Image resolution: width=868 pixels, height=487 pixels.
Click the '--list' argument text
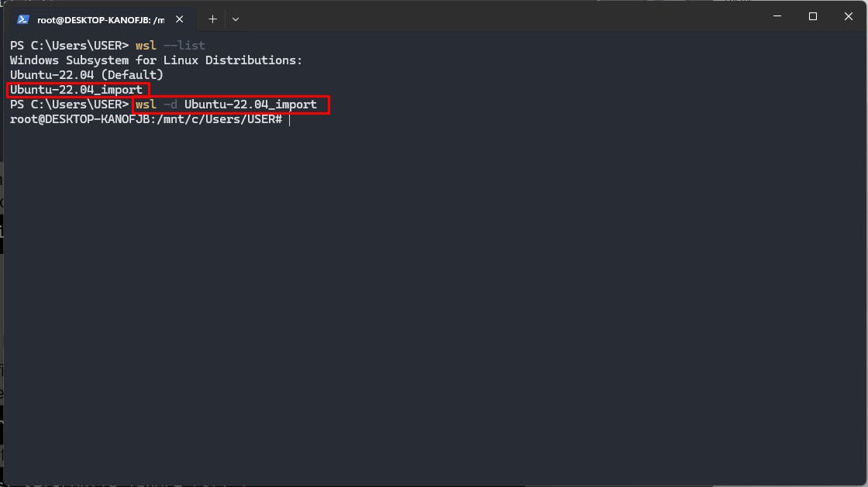[x=184, y=46]
